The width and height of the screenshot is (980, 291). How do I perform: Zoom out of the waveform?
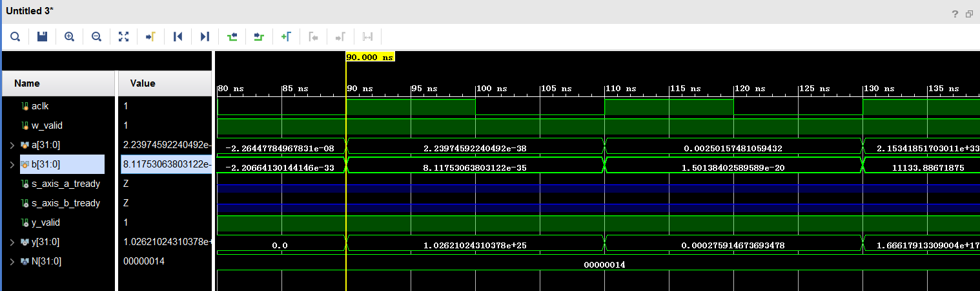pos(96,37)
